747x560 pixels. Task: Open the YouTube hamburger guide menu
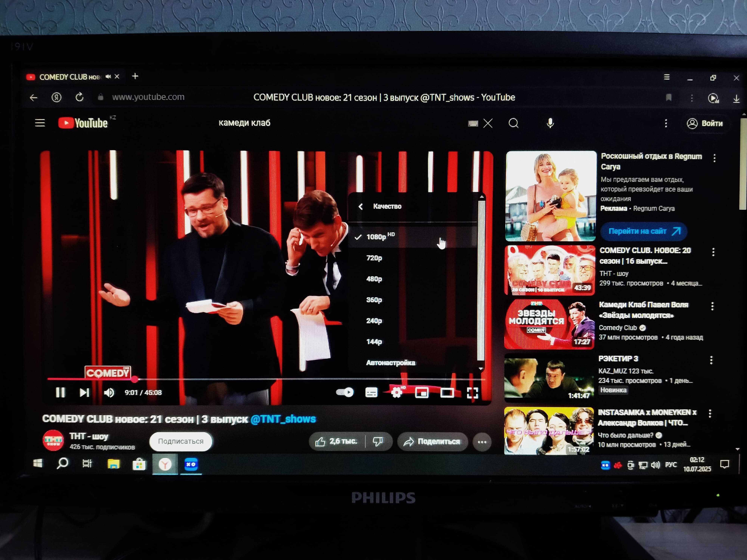[40, 123]
